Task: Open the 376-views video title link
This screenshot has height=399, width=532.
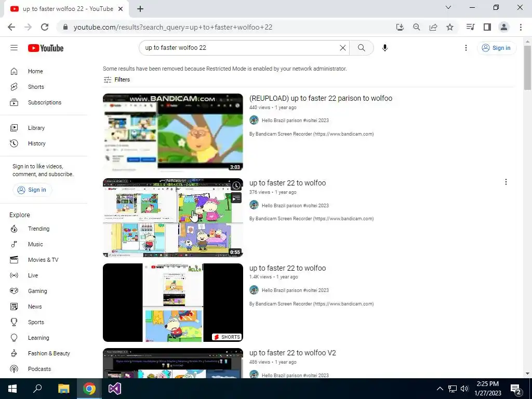Action: pos(287,183)
